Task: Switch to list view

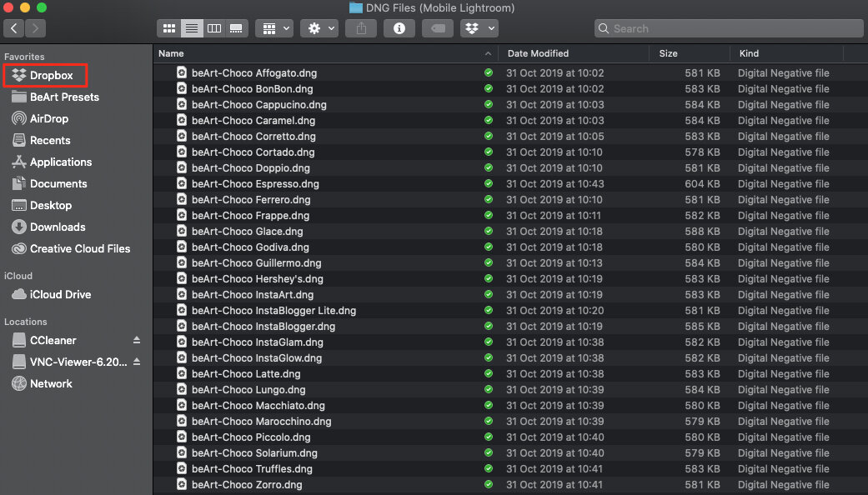Action: coord(192,28)
